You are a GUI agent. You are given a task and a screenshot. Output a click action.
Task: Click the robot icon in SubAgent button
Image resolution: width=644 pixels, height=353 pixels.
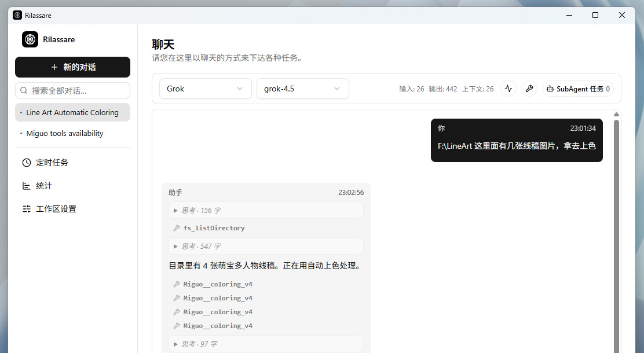point(550,89)
